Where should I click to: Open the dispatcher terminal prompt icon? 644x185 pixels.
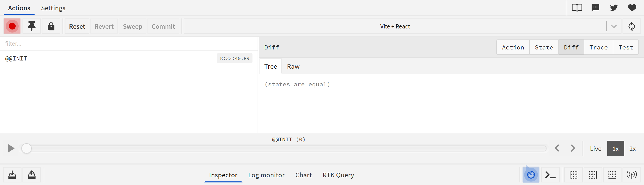pyautogui.click(x=550, y=175)
